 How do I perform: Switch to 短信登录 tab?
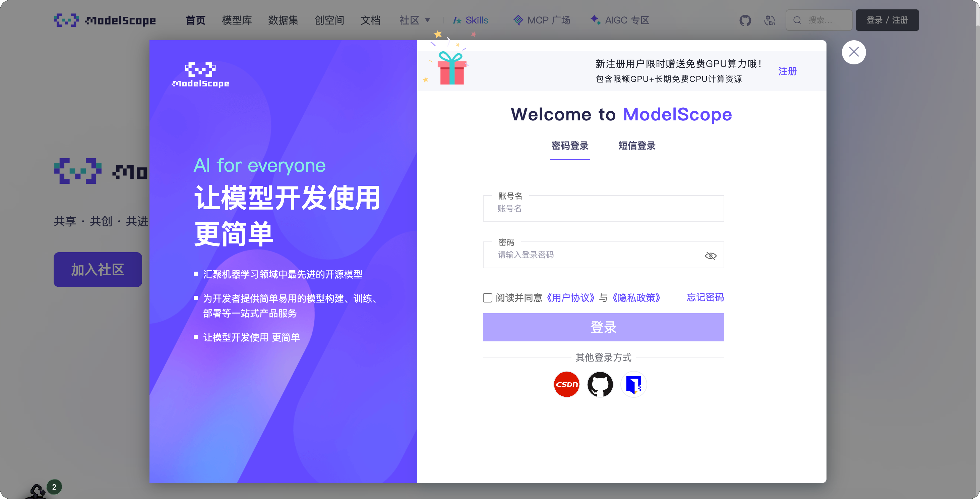[637, 146]
